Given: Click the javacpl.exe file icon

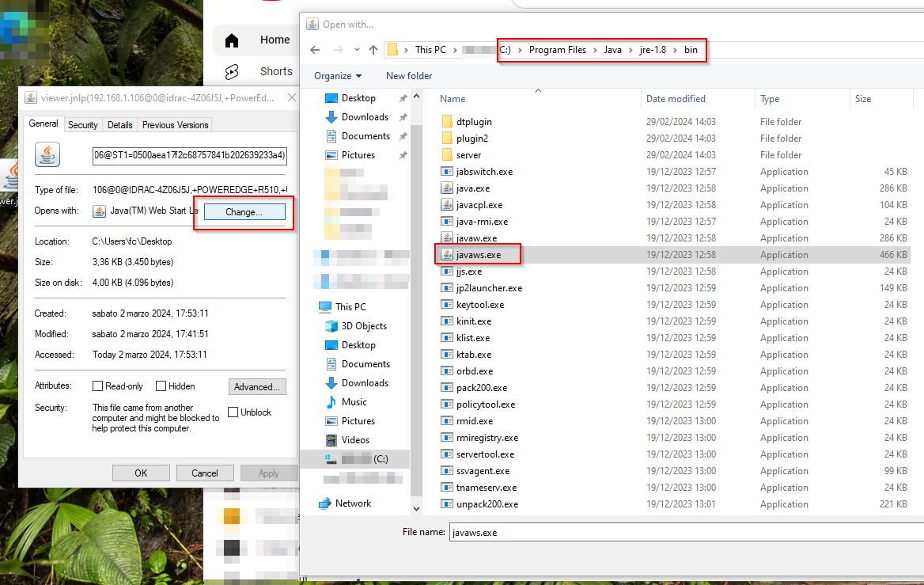Looking at the screenshot, I should (x=447, y=205).
